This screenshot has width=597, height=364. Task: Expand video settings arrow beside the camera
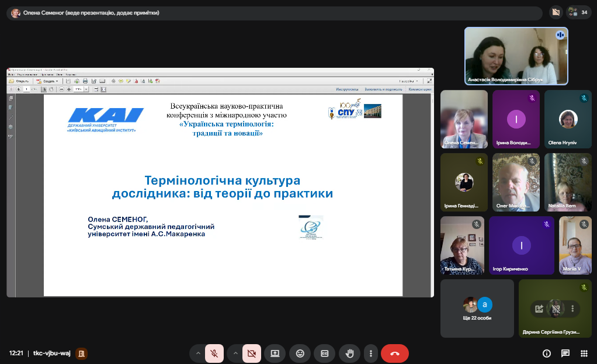235,353
